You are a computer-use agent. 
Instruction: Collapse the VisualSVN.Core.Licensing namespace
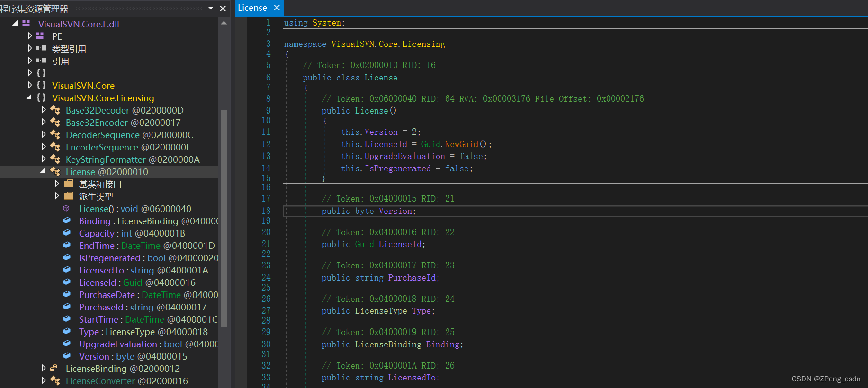coord(29,97)
